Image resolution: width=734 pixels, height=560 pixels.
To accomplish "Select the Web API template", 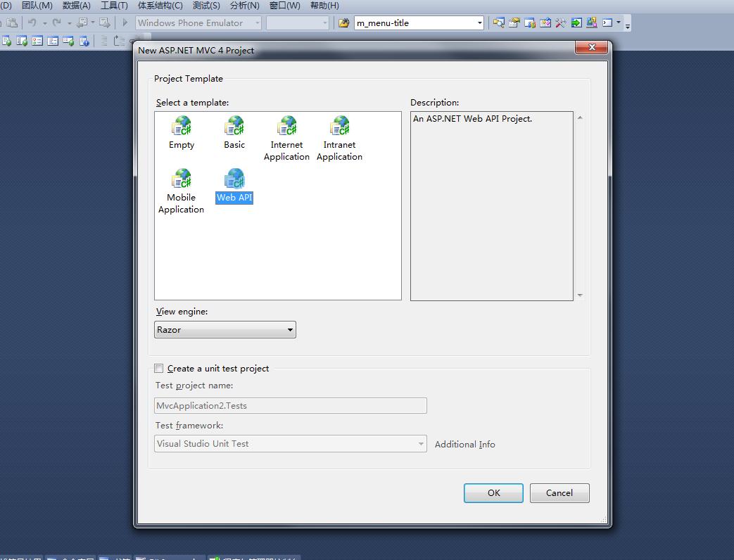I will [x=234, y=186].
